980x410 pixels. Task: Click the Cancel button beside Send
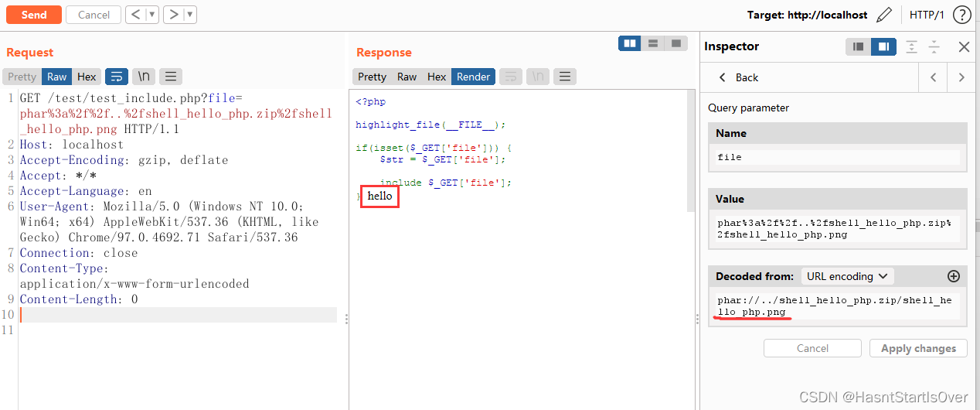tap(94, 15)
